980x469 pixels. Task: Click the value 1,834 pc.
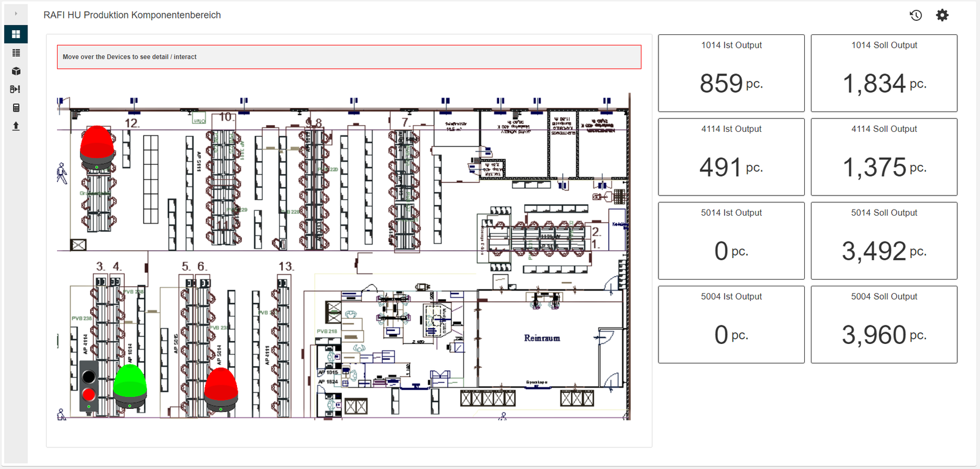[x=884, y=83]
